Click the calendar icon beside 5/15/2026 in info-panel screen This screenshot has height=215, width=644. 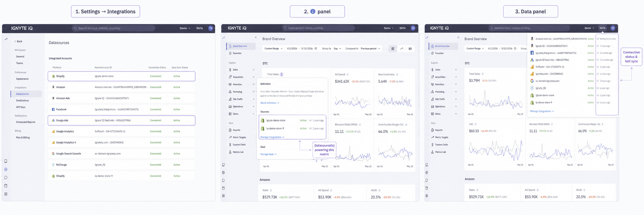(x=316, y=49)
